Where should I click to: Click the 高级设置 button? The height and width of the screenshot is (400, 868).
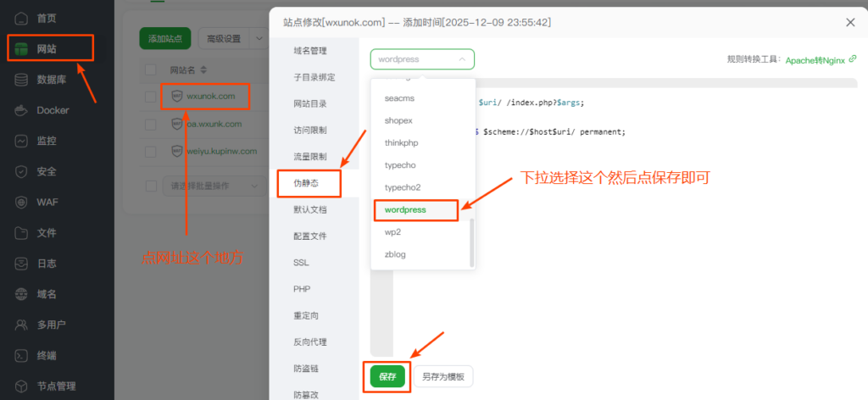[224, 39]
